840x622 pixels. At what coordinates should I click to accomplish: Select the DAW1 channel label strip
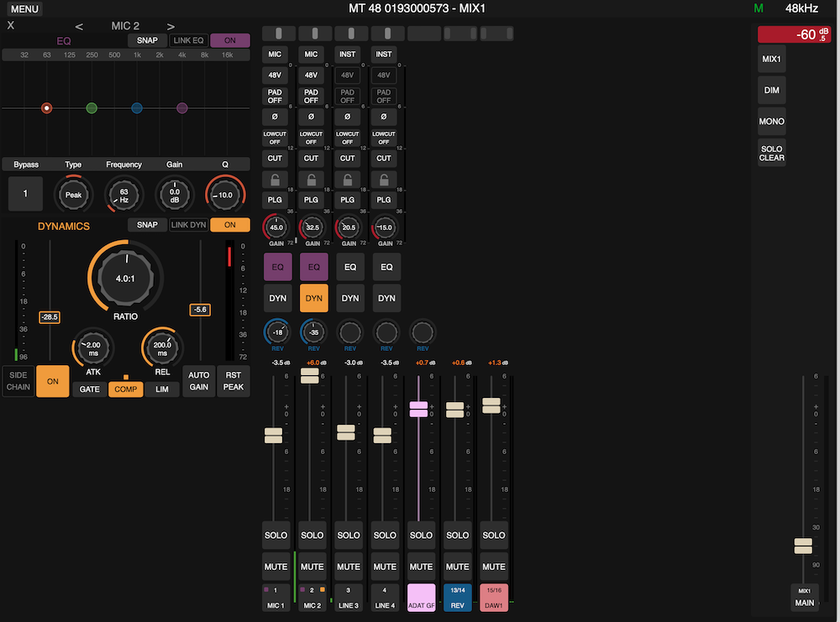[x=494, y=597]
